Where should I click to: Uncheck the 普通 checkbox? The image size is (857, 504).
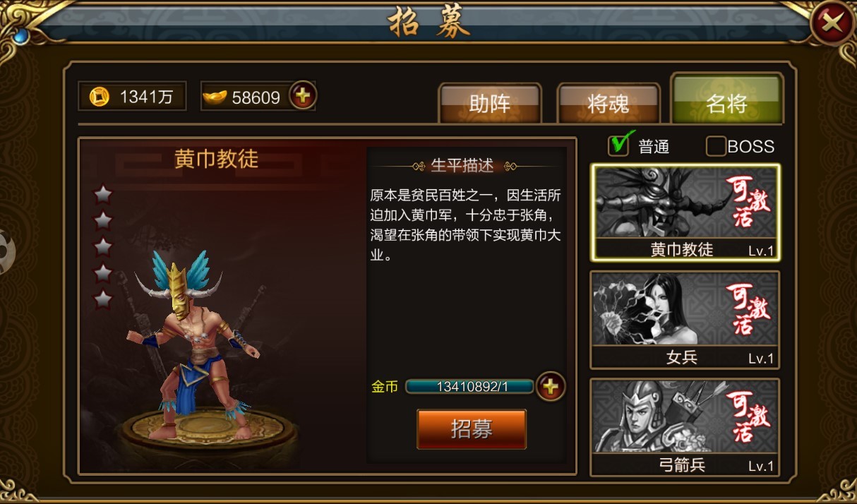point(619,145)
